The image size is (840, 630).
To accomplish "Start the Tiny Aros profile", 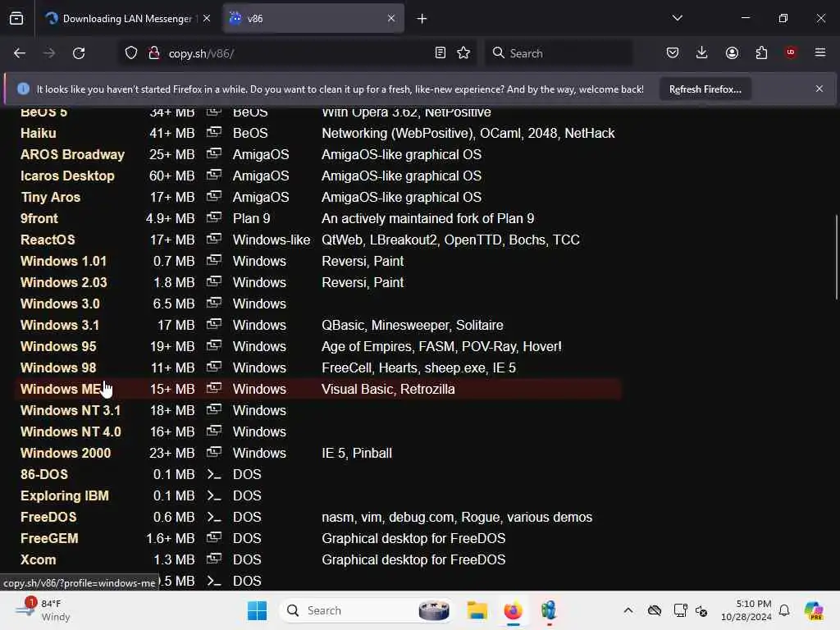I will (x=50, y=197).
